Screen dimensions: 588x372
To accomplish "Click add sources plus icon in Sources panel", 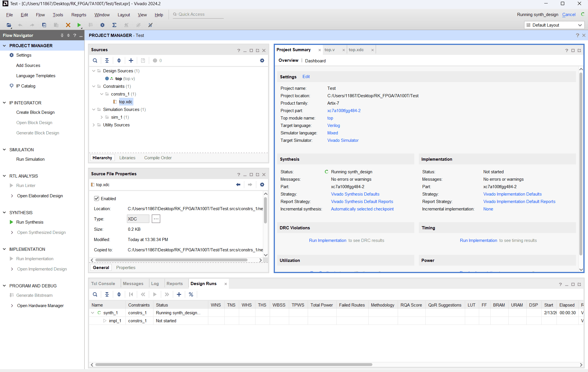I will point(131,61).
